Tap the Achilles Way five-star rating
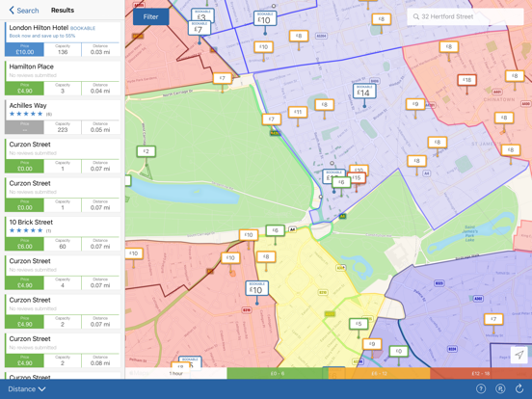Screen dimensions: 532x399 click(26, 114)
